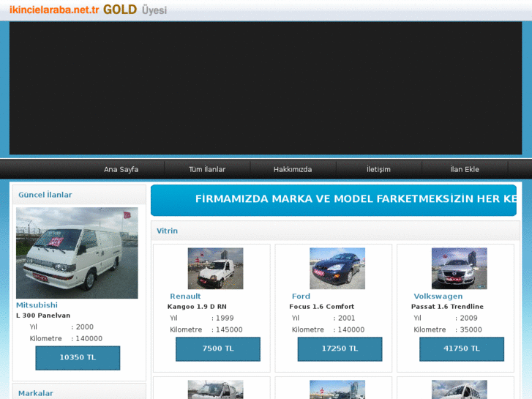Click the GOLD Üyesi badge text
This screenshot has height=399, width=532.
(x=135, y=10)
